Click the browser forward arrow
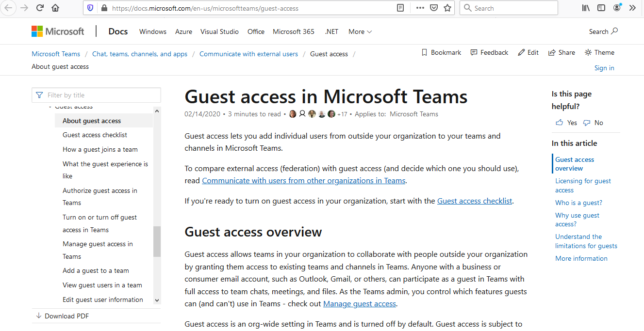 click(24, 8)
